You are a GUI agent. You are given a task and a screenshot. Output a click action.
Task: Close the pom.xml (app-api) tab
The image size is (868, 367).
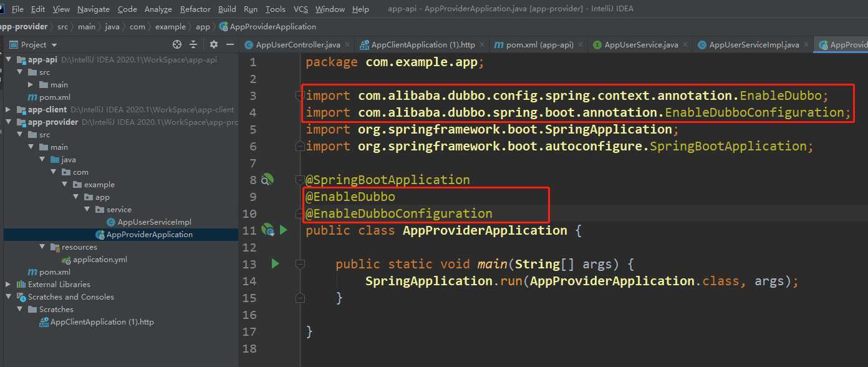[581, 45]
